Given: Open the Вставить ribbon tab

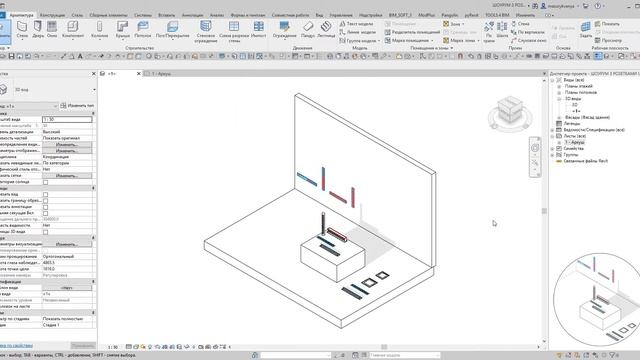Looking at the screenshot, I should pos(167,15).
